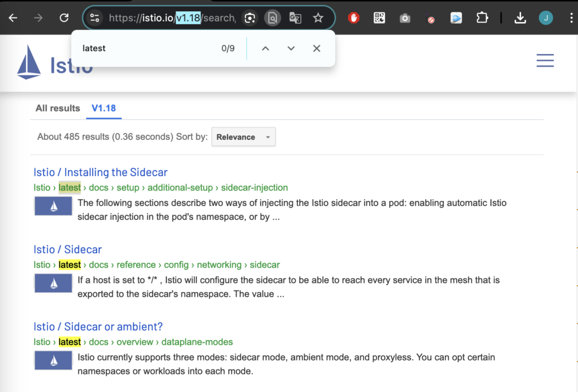The image size is (578, 392).
Task: Click the Istio sailboat logo
Action: pyautogui.click(x=29, y=62)
